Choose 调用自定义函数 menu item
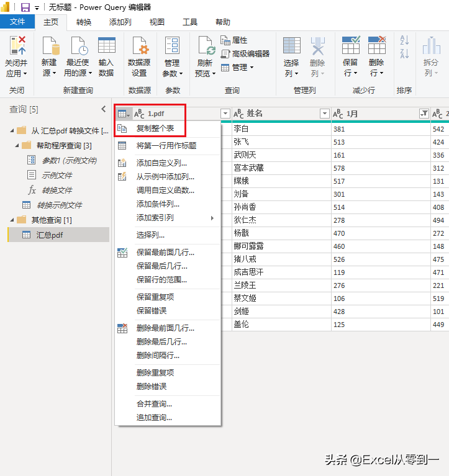Viewport: 449px width, 476px height. [168, 191]
